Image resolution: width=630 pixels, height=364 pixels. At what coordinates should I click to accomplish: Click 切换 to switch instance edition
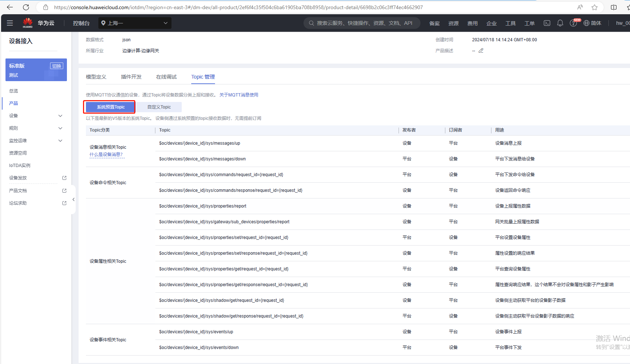[x=57, y=66]
